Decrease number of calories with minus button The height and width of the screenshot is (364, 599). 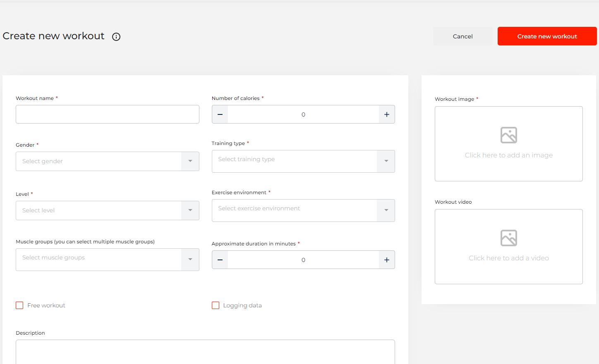point(220,114)
